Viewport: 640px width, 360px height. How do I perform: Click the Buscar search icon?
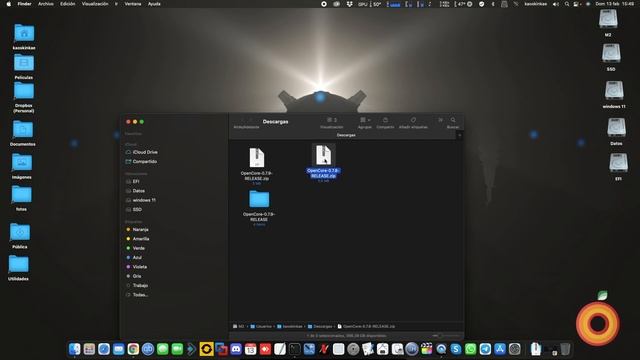[453, 120]
